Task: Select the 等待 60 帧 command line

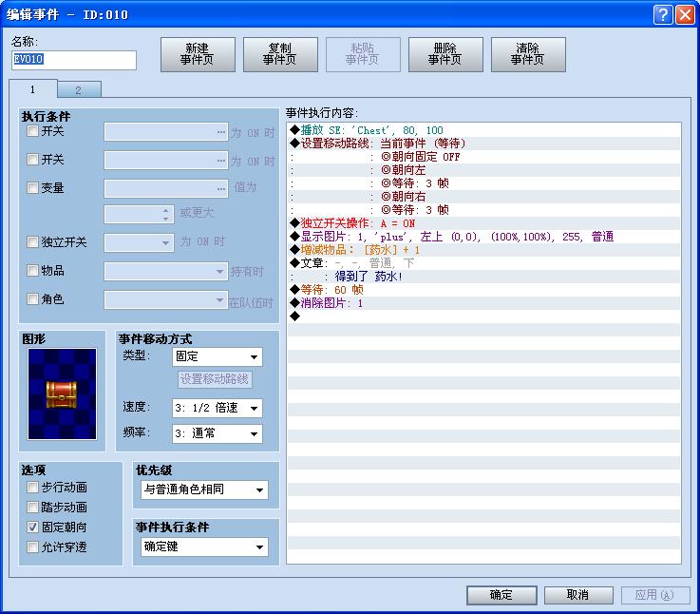Action: click(x=484, y=290)
